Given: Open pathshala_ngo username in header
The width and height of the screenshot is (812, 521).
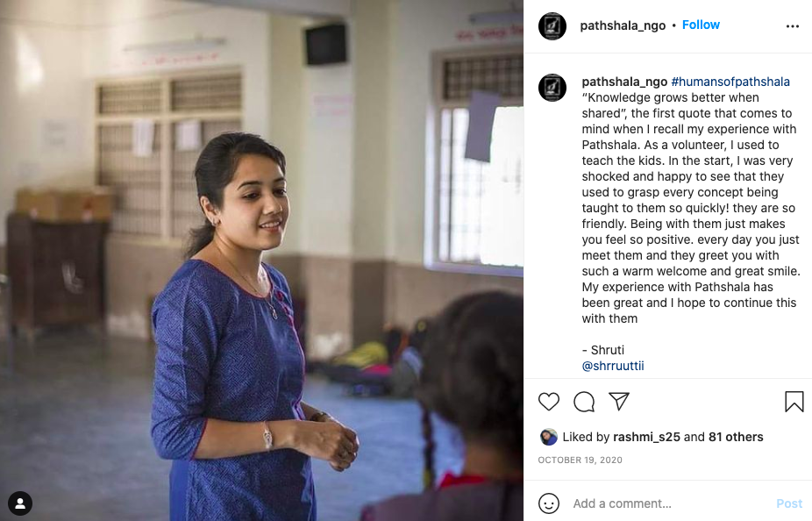Looking at the screenshot, I should [623, 25].
